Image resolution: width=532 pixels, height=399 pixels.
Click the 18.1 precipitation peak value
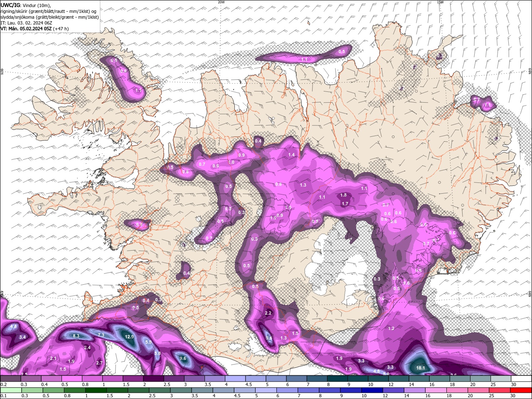click(x=421, y=368)
